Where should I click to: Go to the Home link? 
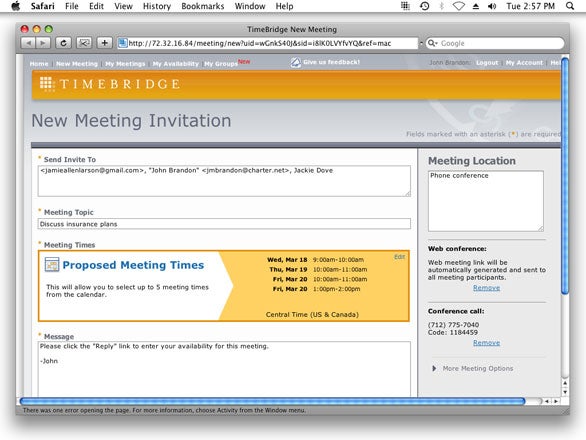click(39, 64)
